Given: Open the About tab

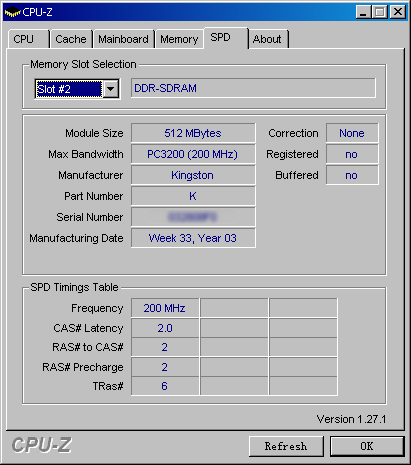Looking at the screenshot, I should coord(268,39).
